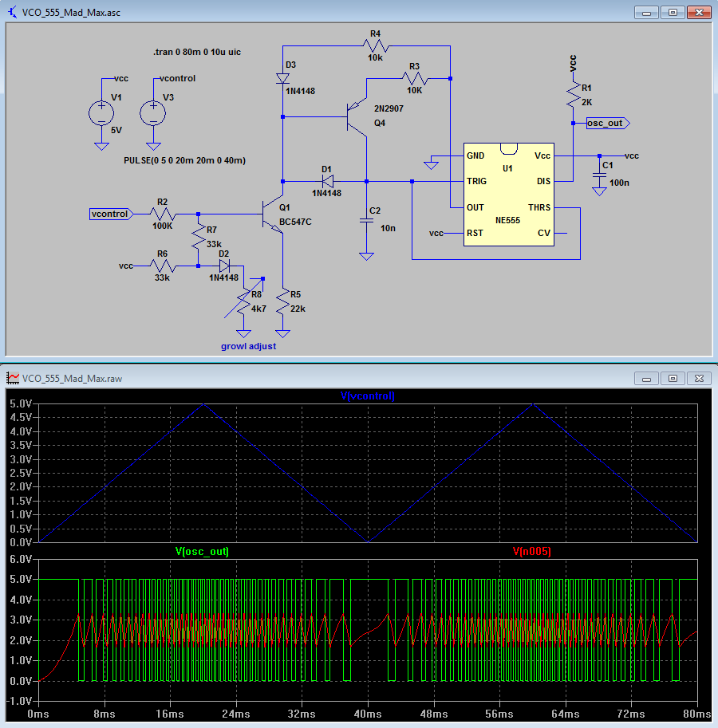Viewport: 718px width, 728px height.
Task: Select the V(n005) red trace label
Action: [532, 551]
